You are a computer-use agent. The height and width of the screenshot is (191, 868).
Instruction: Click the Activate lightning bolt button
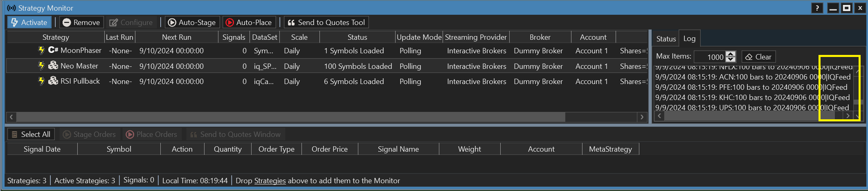click(29, 23)
